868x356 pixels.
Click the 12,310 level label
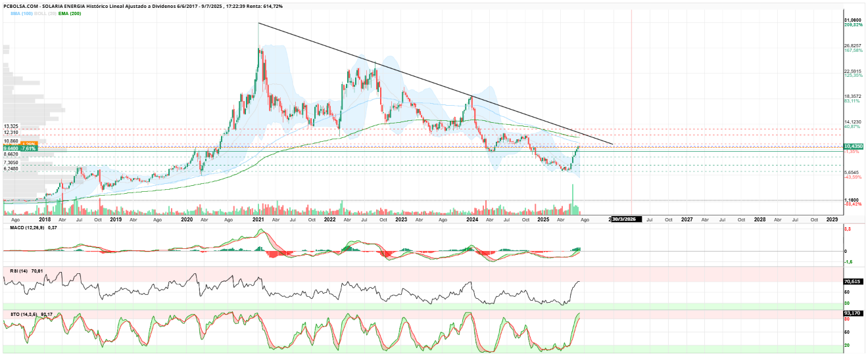click(11, 133)
